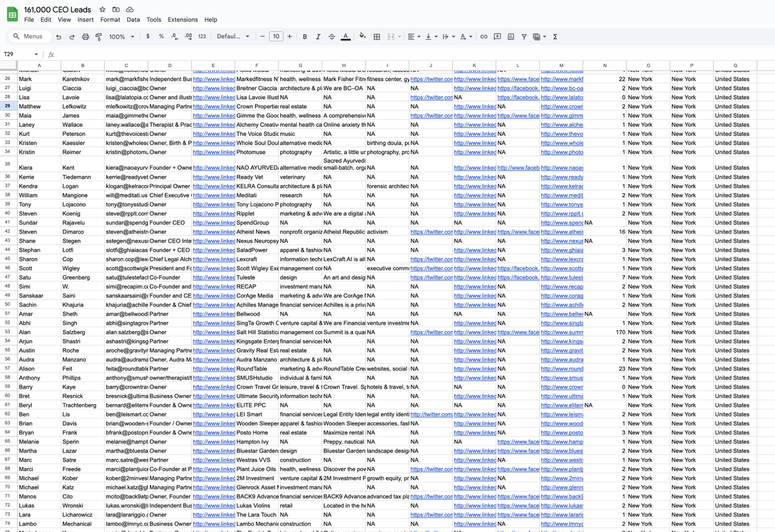Print the spreadsheet with the printer icon
The width and height of the screenshot is (775, 532).
[x=87, y=37]
